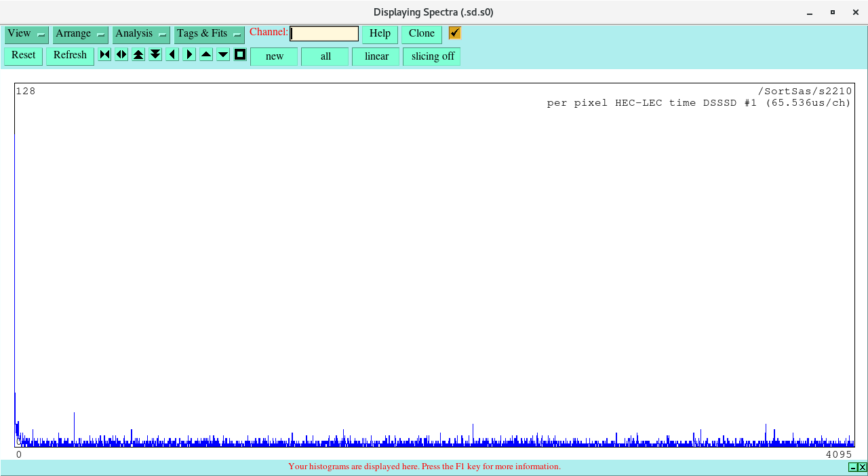Open the Tags & Fits dropdown

[209, 34]
